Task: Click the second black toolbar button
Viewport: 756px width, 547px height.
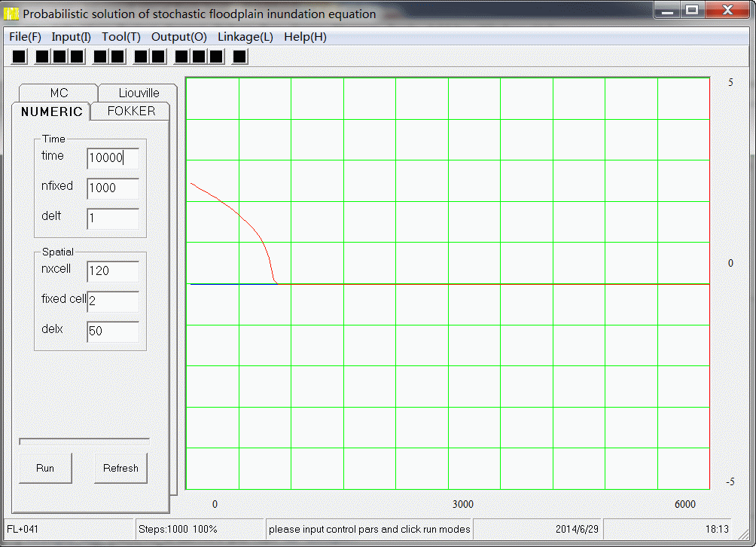Action: click(42, 57)
